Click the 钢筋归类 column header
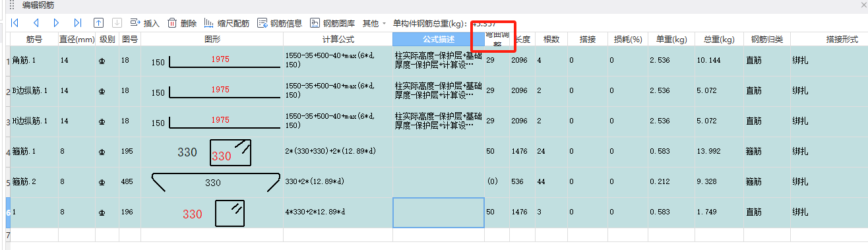This screenshot has width=868, height=250. coord(766,39)
